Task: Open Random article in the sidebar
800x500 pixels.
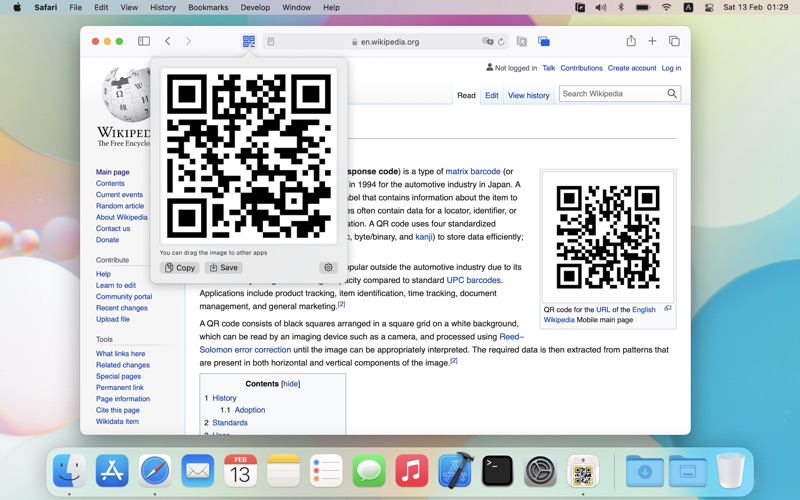Action: [120, 206]
